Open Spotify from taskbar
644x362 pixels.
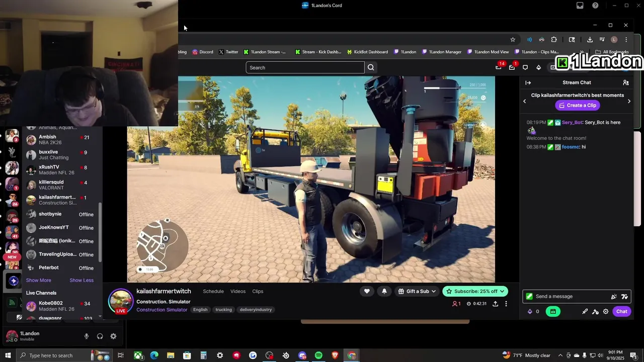(318, 355)
